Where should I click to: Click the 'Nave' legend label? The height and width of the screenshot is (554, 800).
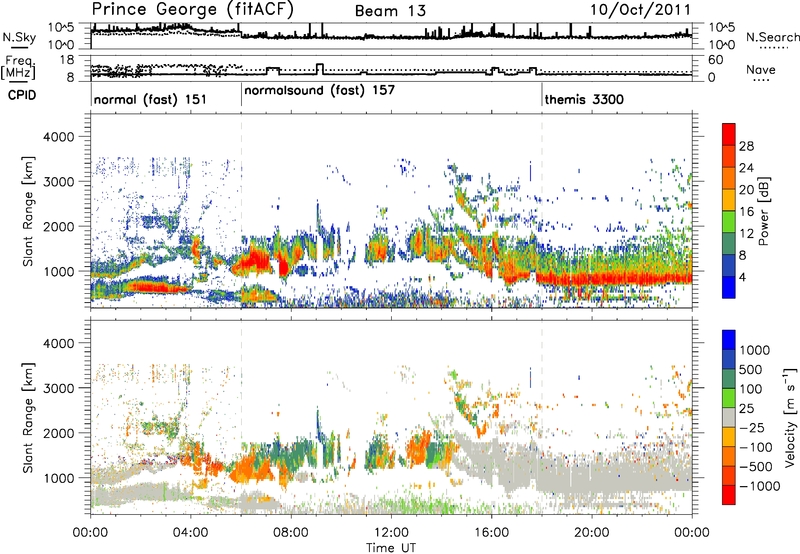click(x=761, y=70)
